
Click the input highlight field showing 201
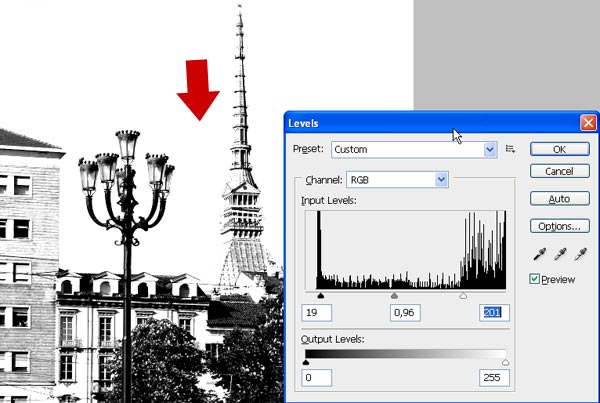[494, 313]
